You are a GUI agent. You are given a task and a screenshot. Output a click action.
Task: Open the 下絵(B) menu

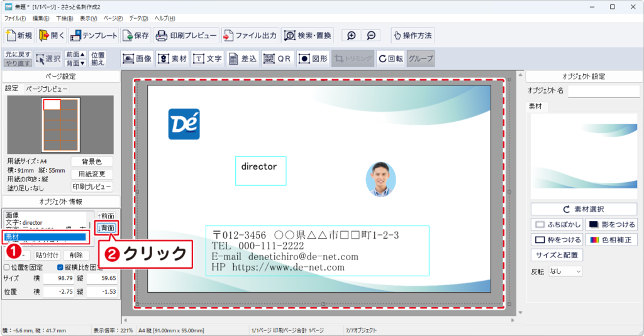coord(65,18)
